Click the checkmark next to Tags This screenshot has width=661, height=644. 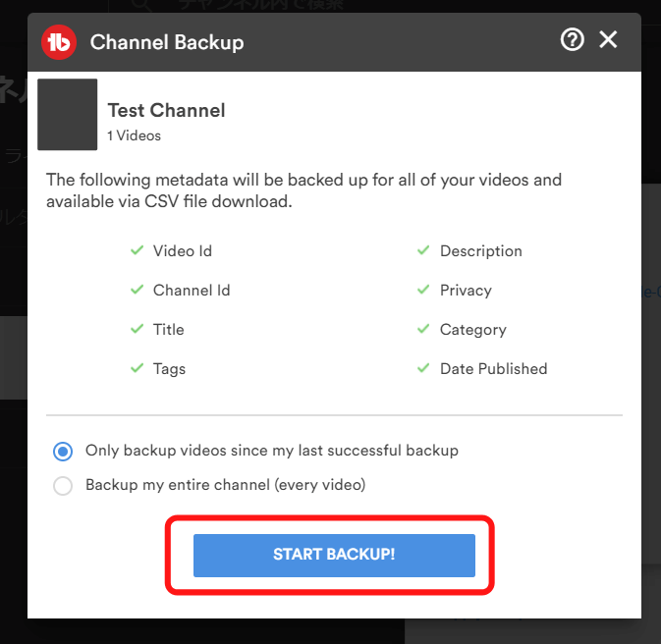pos(137,368)
